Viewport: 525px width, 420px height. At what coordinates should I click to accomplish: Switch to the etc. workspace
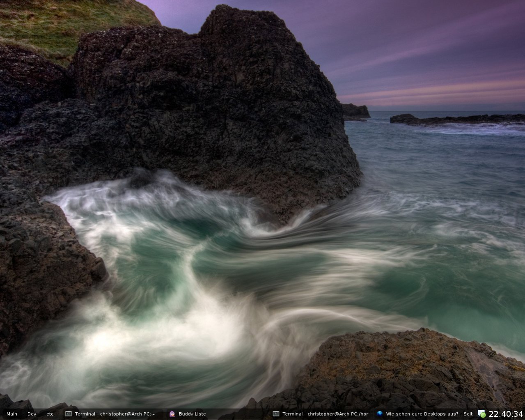coord(50,414)
